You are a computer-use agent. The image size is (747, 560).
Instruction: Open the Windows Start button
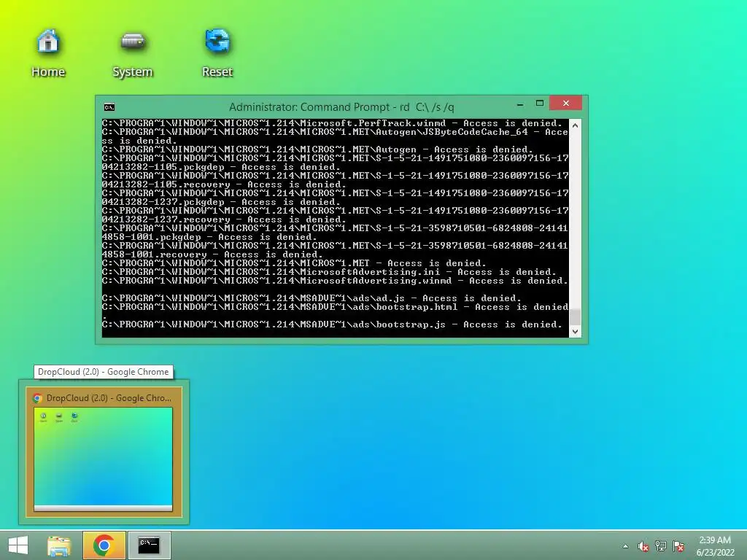pyautogui.click(x=18, y=545)
